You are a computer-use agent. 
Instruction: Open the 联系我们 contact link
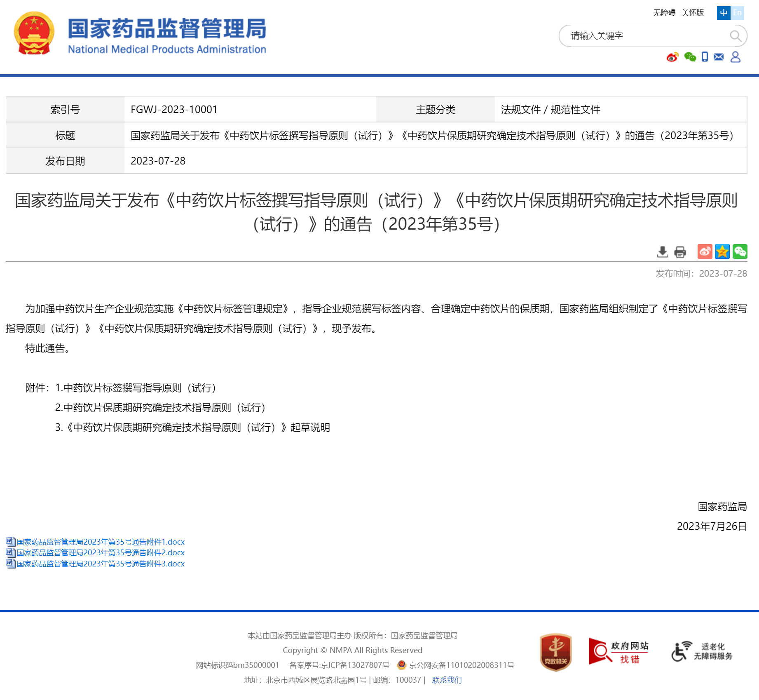coord(447,680)
